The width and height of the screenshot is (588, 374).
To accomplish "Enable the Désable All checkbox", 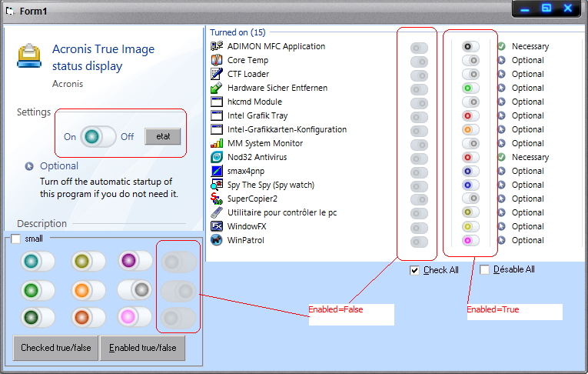I will point(484,270).
